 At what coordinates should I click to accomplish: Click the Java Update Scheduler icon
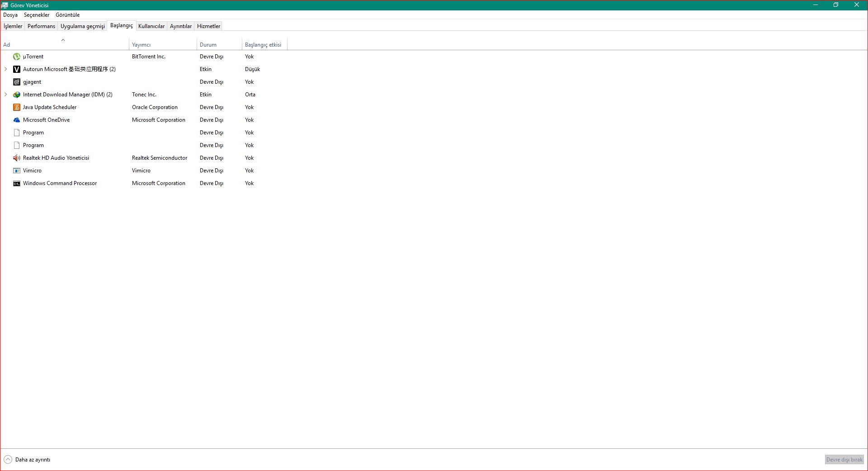point(17,107)
